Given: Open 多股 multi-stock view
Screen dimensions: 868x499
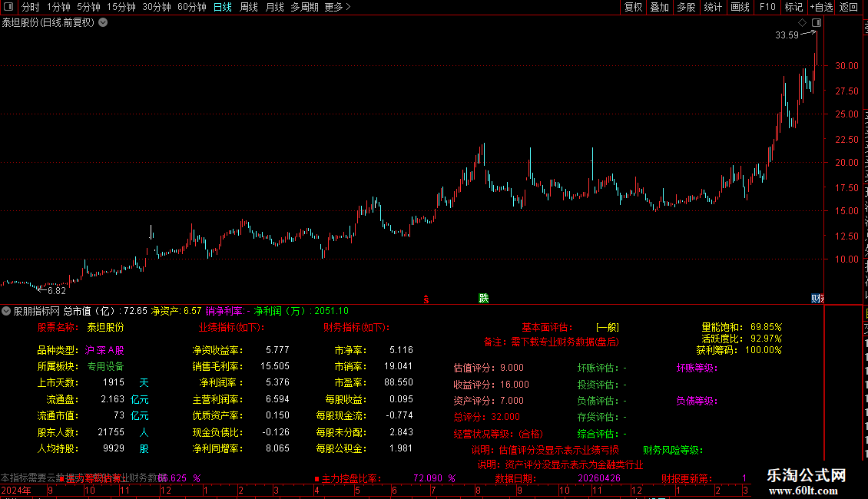Looking at the screenshot, I should pos(686,7).
